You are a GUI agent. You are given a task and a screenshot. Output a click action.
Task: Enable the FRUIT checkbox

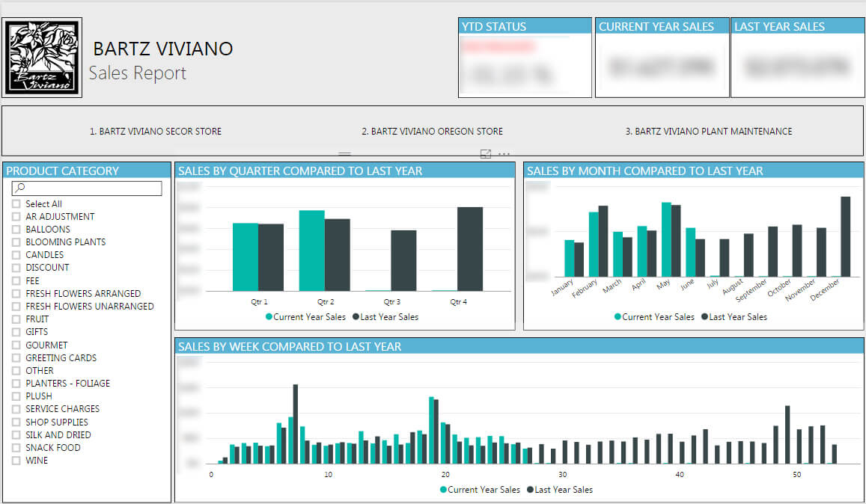pos(16,319)
